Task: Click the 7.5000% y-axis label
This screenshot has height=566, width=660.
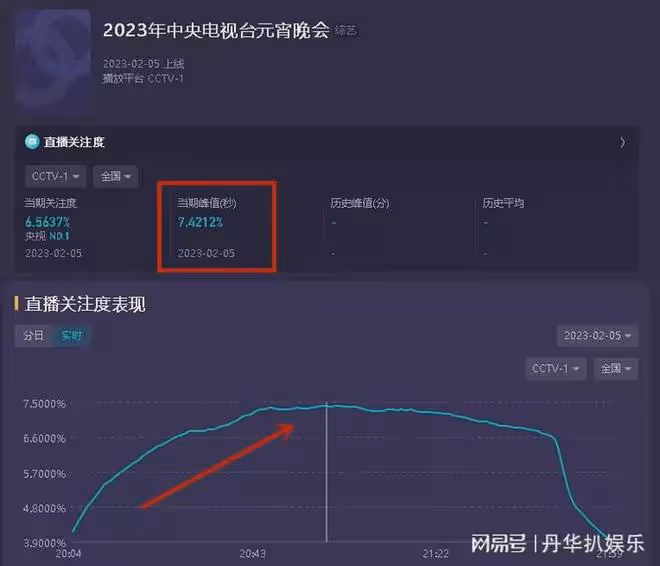Action: (x=45, y=404)
